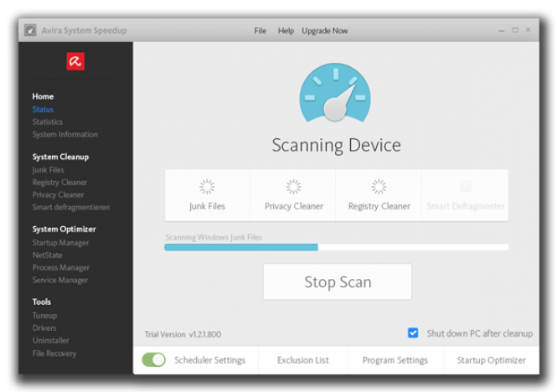Click the scan progress bar

[x=337, y=247]
